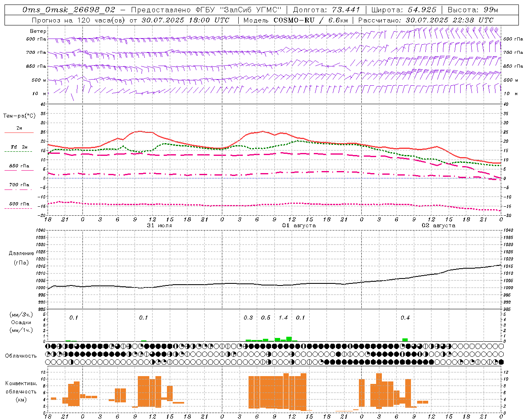This screenshot has height=420, width=525.
Task: Click the (гПа) unit under Давление
Action: [x=21, y=262]
